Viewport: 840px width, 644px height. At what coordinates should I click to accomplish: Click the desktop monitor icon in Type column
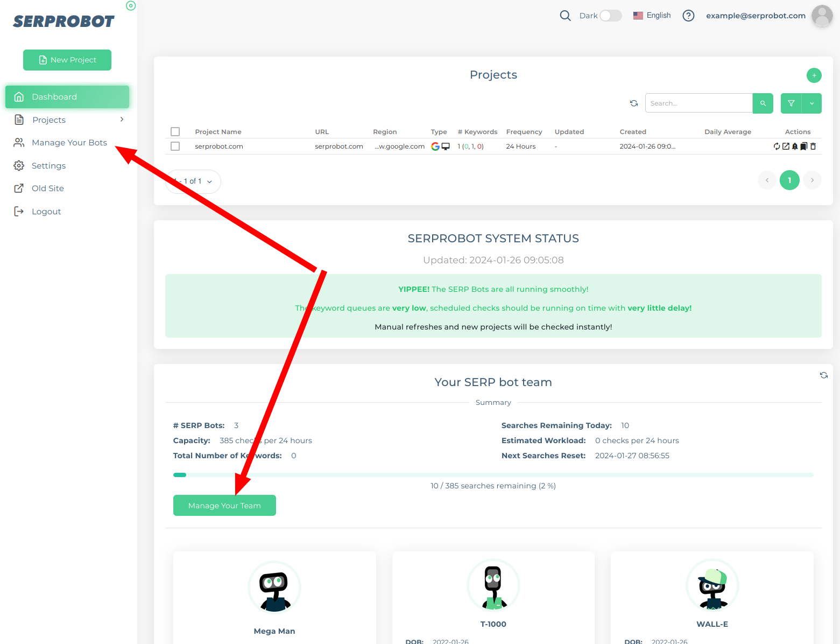click(x=446, y=146)
